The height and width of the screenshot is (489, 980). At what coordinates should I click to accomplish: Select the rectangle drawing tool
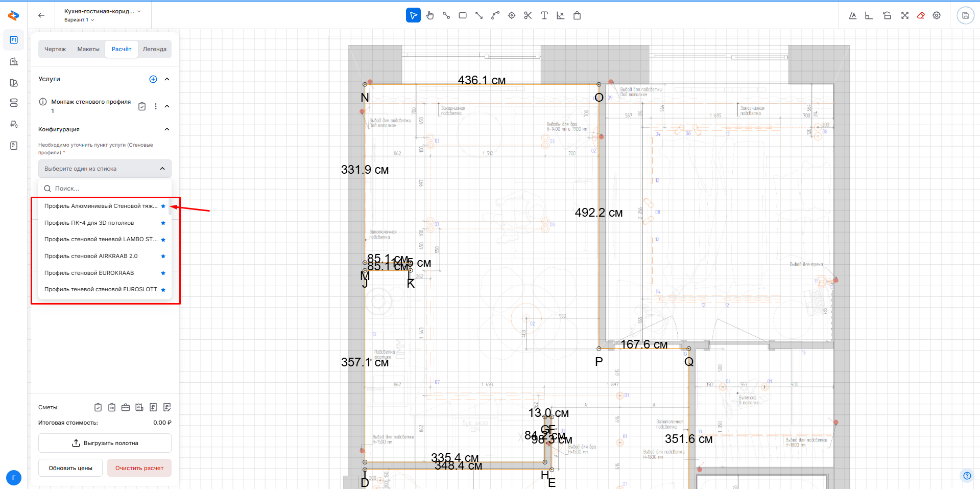coord(463,15)
